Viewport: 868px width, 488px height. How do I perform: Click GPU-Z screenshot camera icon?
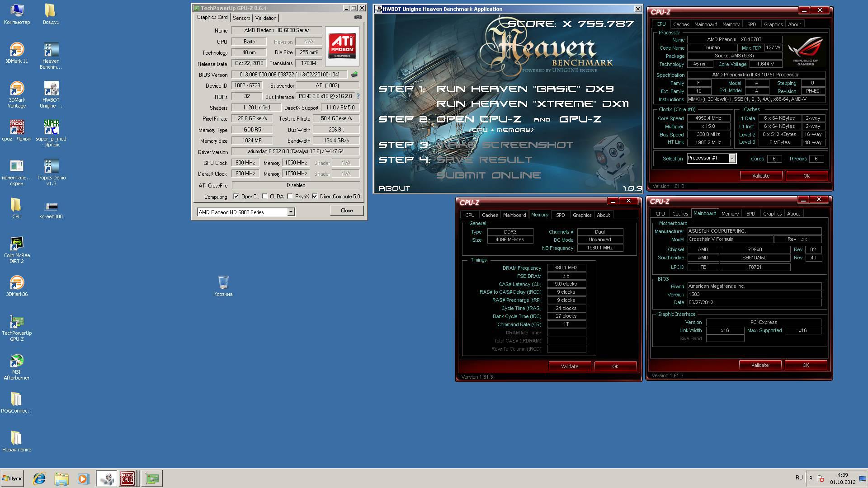click(358, 17)
